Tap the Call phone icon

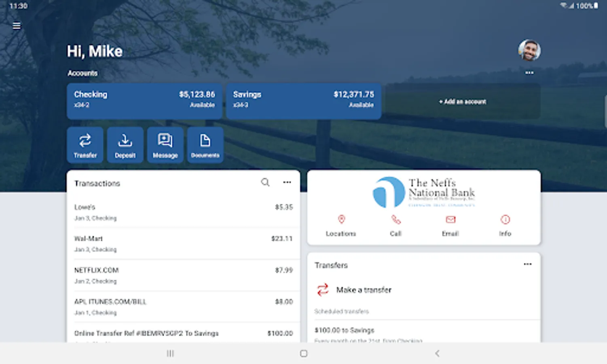[x=396, y=220]
